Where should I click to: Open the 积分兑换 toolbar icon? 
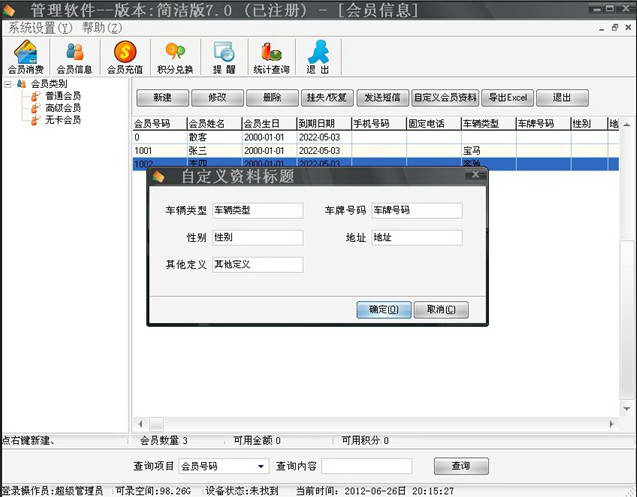175,57
